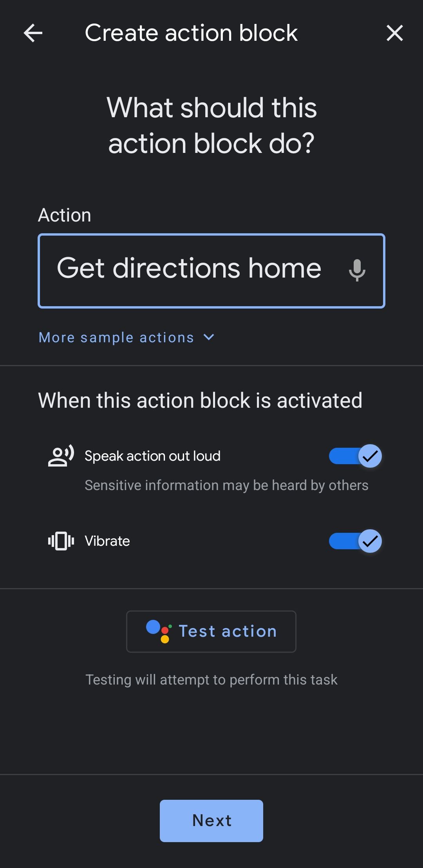Disable the Speak action out loud switch
The height and width of the screenshot is (868, 423).
point(355,456)
